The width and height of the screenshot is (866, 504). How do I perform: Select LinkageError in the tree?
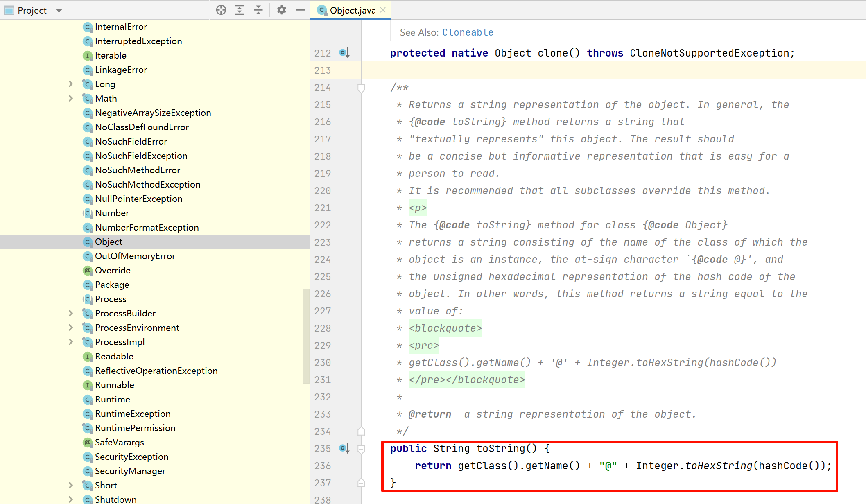pos(121,70)
